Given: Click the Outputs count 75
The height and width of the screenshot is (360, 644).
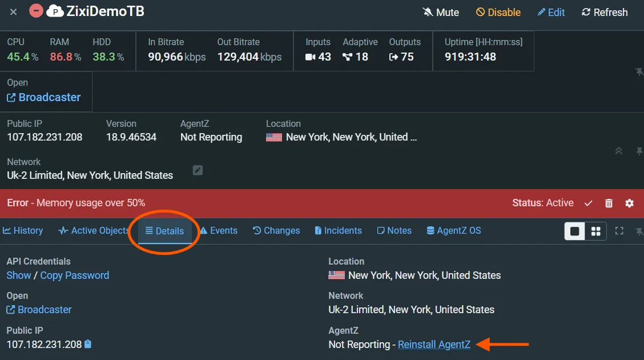Looking at the screenshot, I should tap(401, 57).
